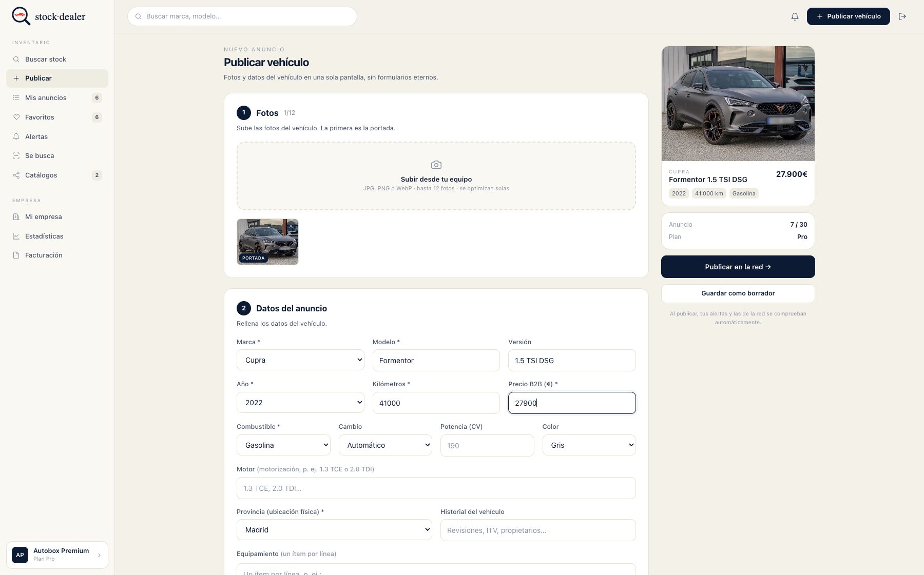This screenshot has height=575, width=924.
Task: Click the Potencia (CV) input field
Action: 487,446
